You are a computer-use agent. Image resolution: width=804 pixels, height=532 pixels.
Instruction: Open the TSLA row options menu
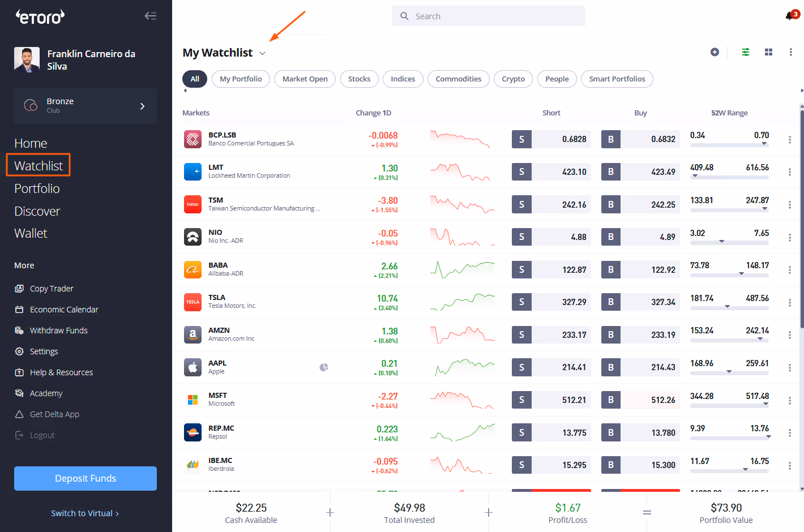790,303
